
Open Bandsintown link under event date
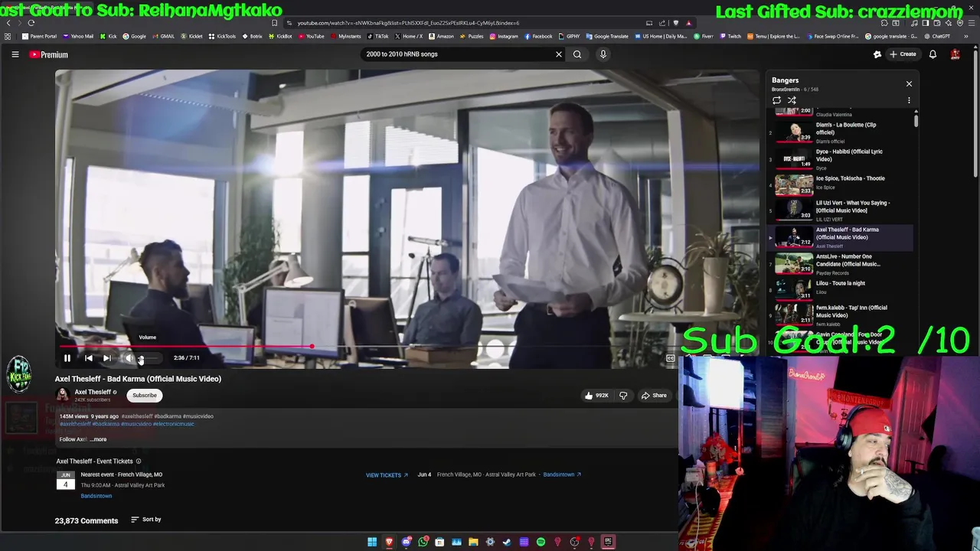96,496
